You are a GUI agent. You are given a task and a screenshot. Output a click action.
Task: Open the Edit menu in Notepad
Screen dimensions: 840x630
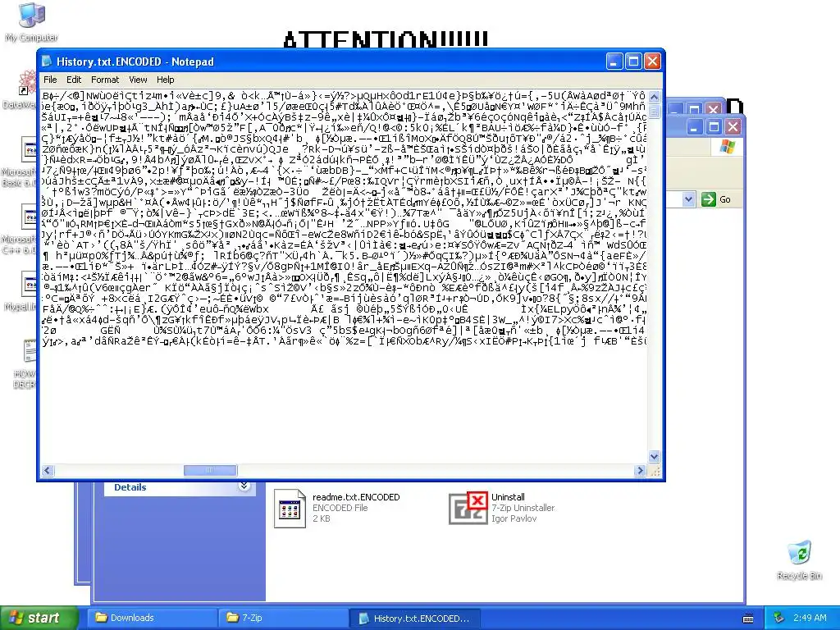74,80
